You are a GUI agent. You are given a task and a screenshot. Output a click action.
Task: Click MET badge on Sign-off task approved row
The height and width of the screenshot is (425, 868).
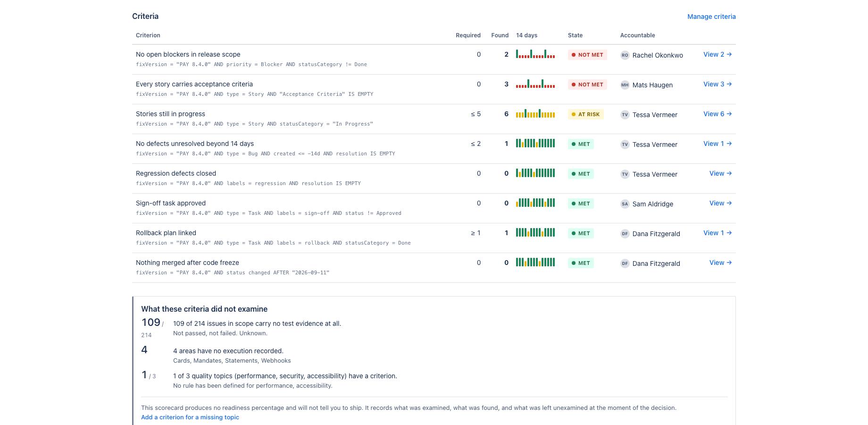(581, 204)
